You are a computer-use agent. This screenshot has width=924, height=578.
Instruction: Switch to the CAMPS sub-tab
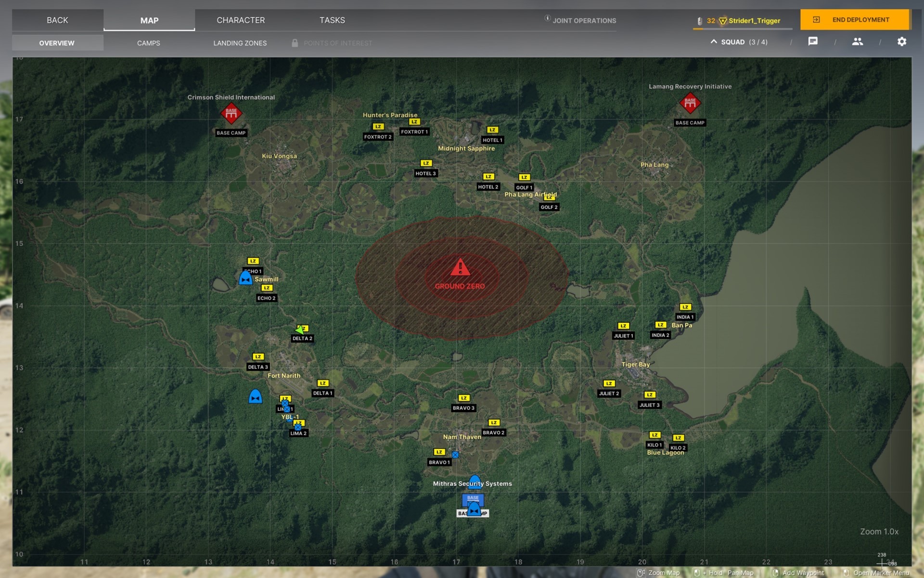pos(149,43)
